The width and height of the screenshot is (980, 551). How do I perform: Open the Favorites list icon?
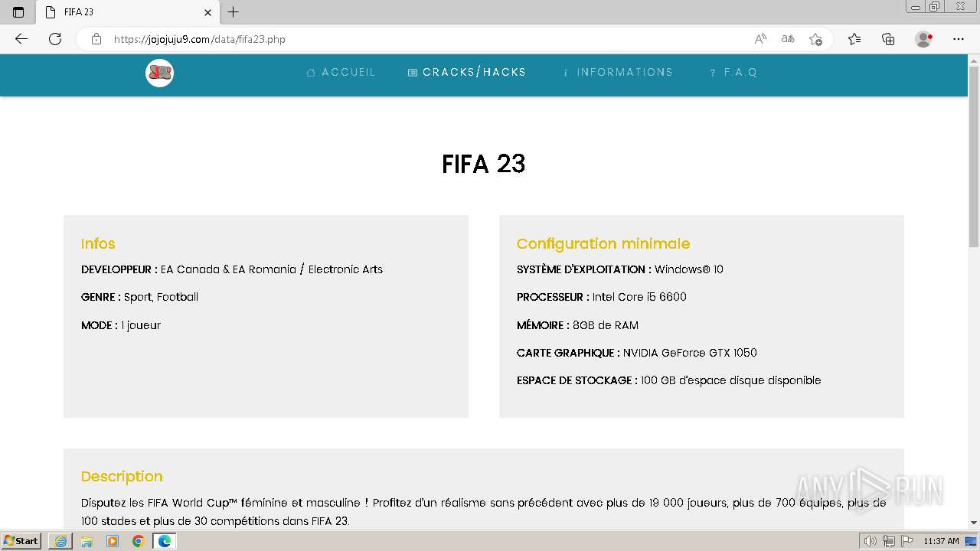854,39
